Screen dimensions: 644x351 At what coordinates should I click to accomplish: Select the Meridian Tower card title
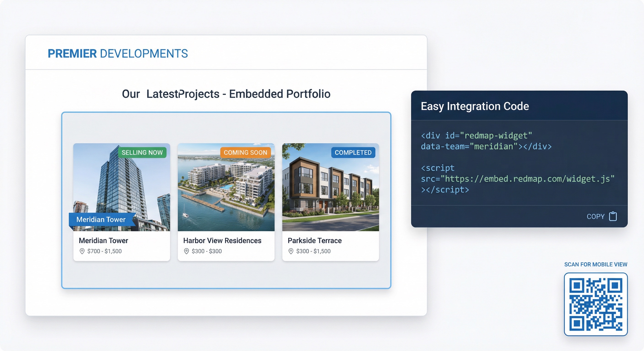click(x=104, y=240)
